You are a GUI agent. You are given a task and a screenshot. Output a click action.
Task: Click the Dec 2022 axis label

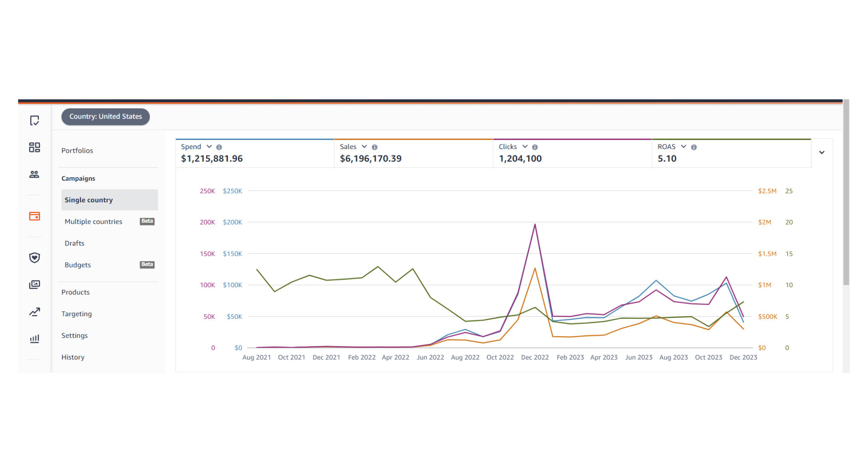tap(535, 357)
